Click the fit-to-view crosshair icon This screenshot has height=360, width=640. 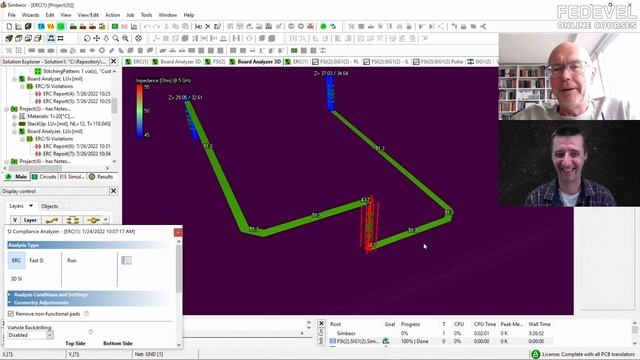[x=139, y=38]
